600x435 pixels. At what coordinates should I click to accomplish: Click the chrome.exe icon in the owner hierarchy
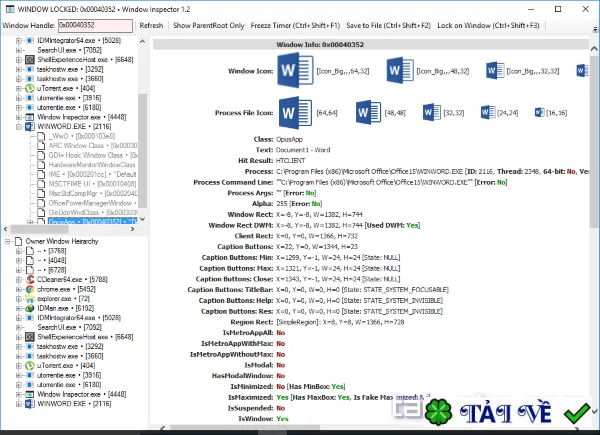30,289
